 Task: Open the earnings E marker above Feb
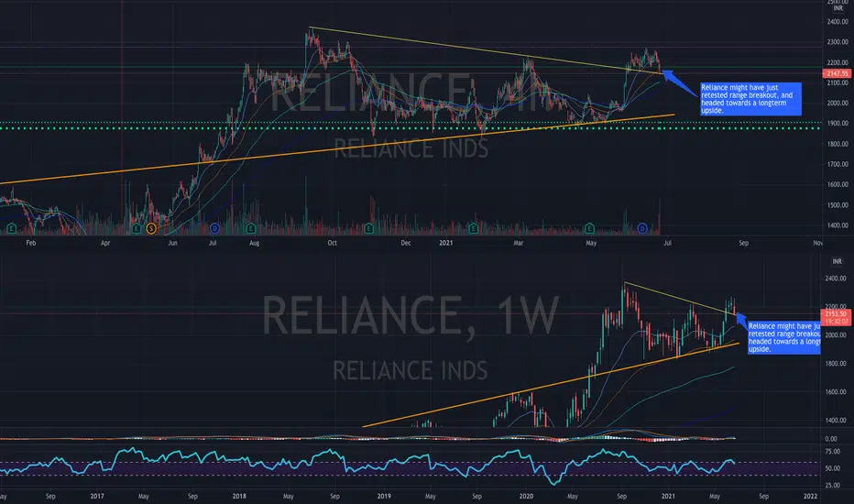coord(11,228)
